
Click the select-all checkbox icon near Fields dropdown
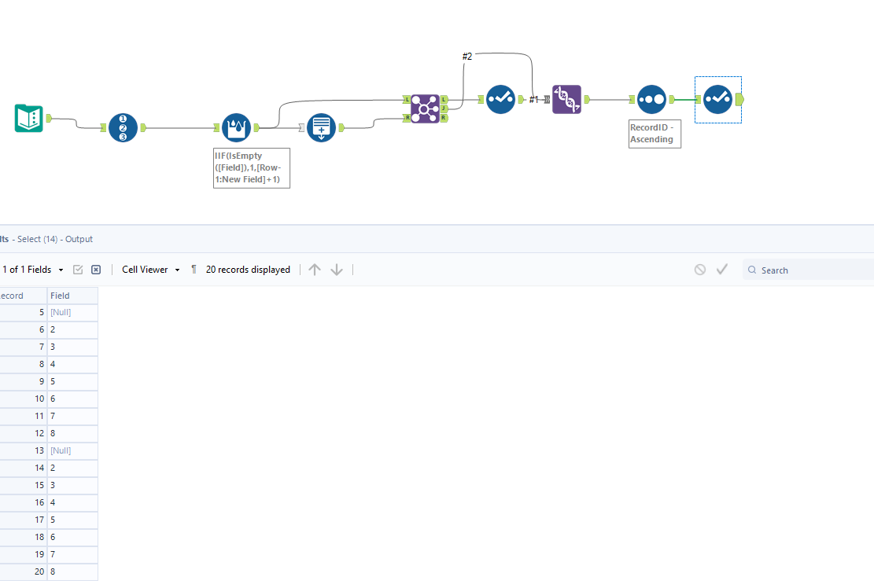coord(78,269)
